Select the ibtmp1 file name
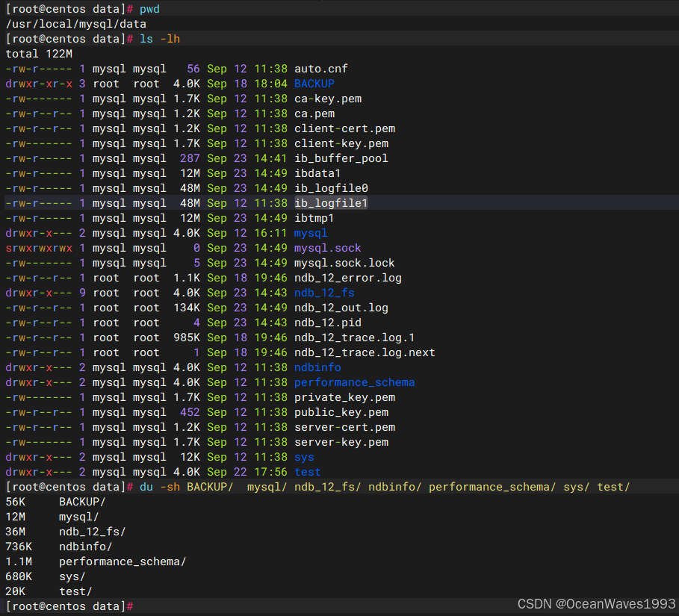 314,218
